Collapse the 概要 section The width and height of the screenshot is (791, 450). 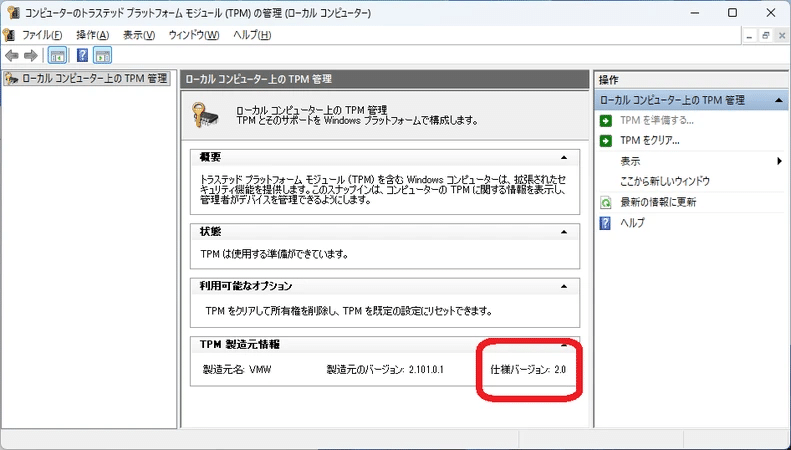564,158
